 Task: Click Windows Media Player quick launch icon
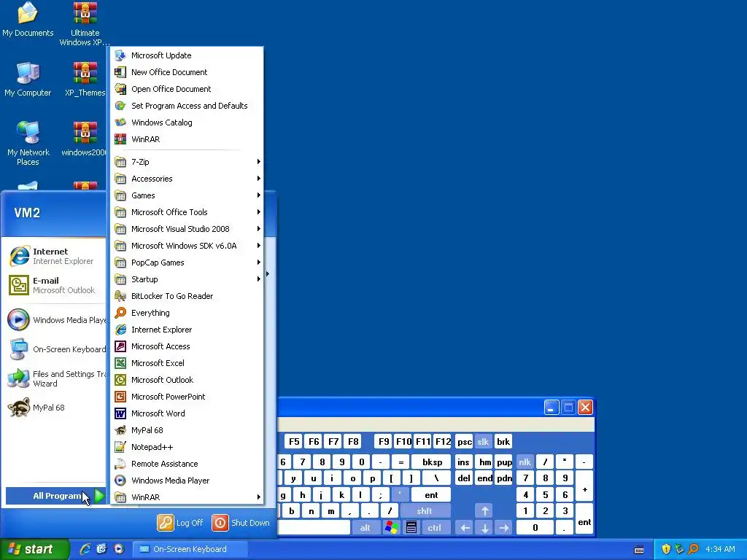tap(119, 549)
